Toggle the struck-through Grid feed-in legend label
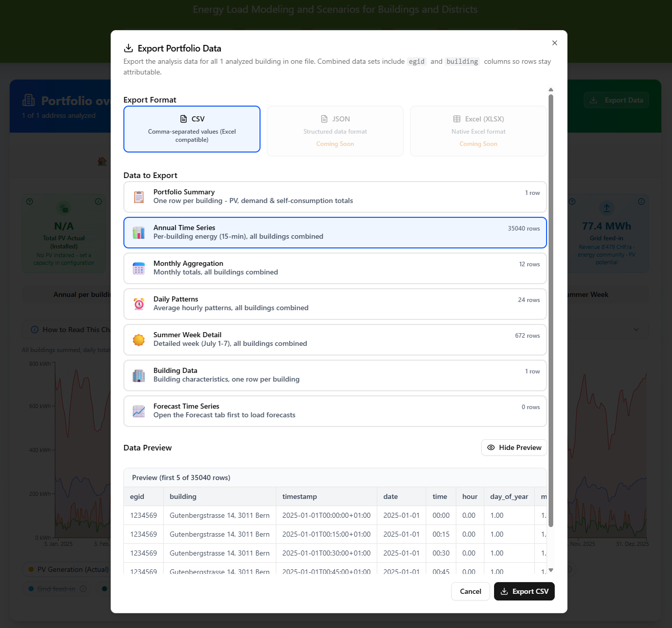This screenshot has height=628, width=672. pyautogui.click(x=56, y=589)
